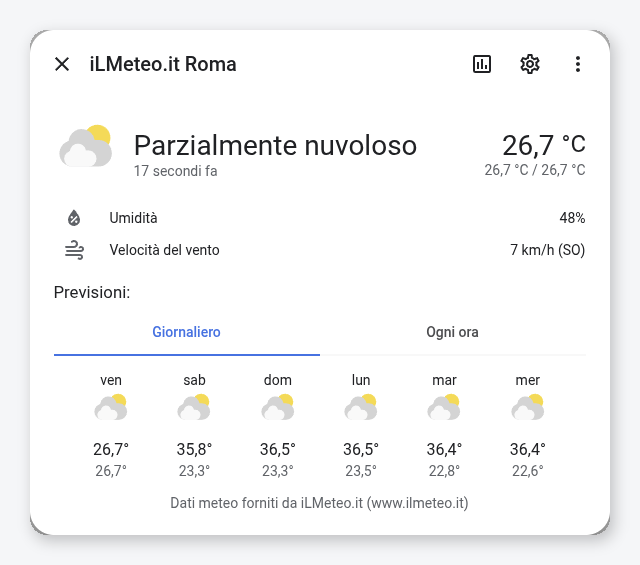640x565 pixels.
Task: Click the wind speed icon
Action: pos(74,250)
